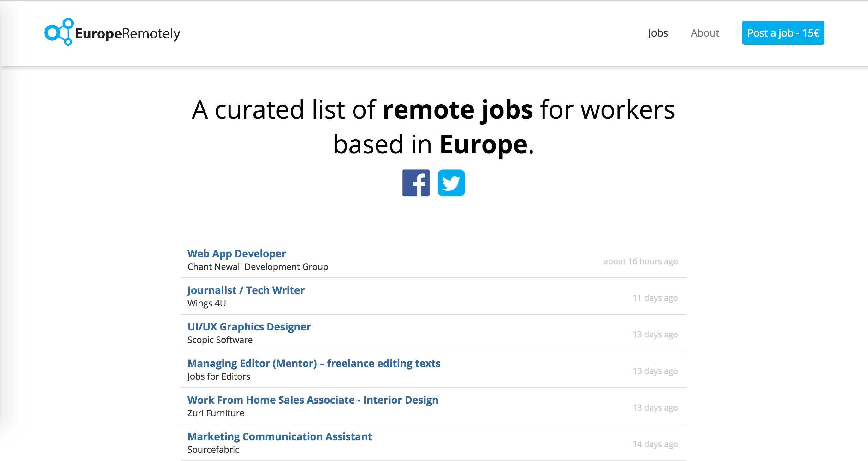View the Marketing Communication Assistant listing
This screenshot has height=461, width=868.
tap(280, 436)
